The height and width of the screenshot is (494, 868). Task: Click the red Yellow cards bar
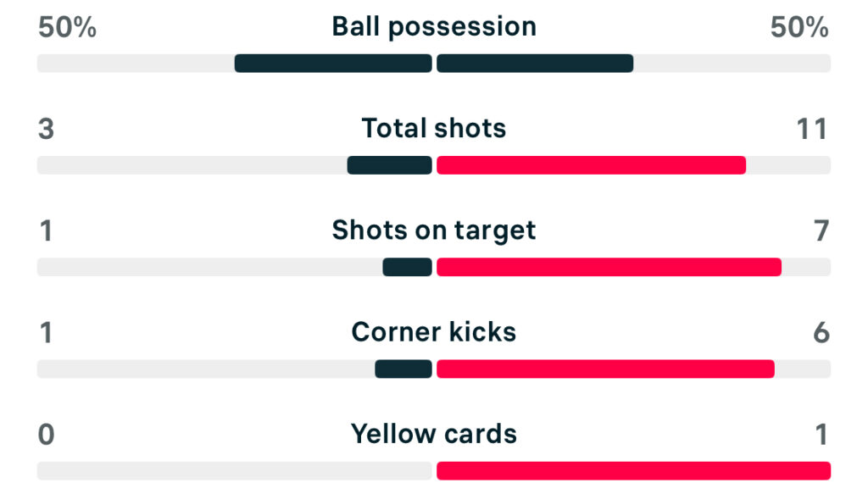click(633, 470)
